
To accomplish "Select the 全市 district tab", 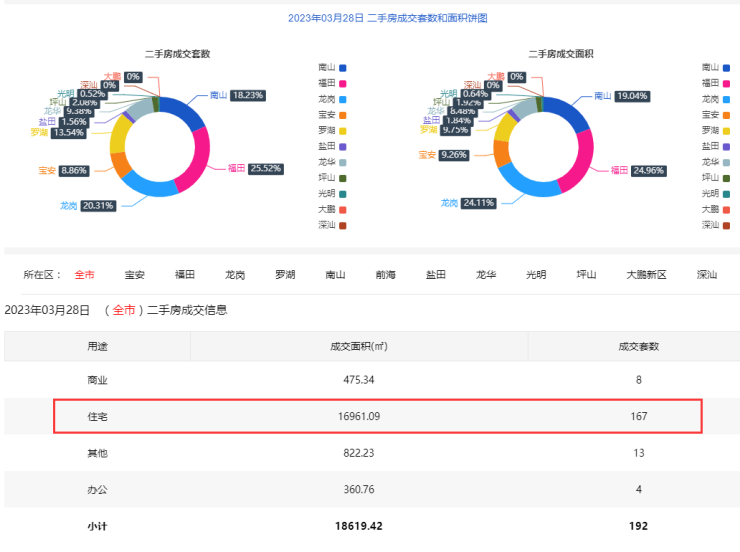I will pyautogui.click(x=84, y=275).
